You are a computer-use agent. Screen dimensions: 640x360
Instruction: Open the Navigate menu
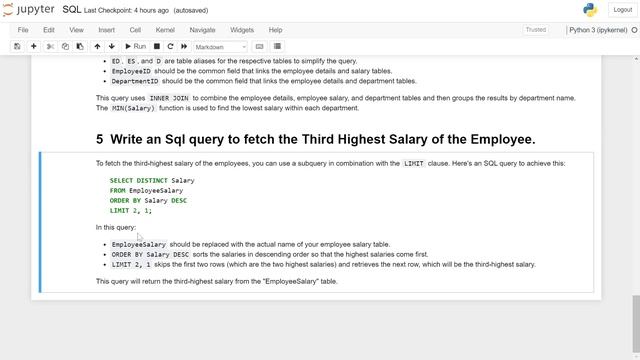pos(202,30)
